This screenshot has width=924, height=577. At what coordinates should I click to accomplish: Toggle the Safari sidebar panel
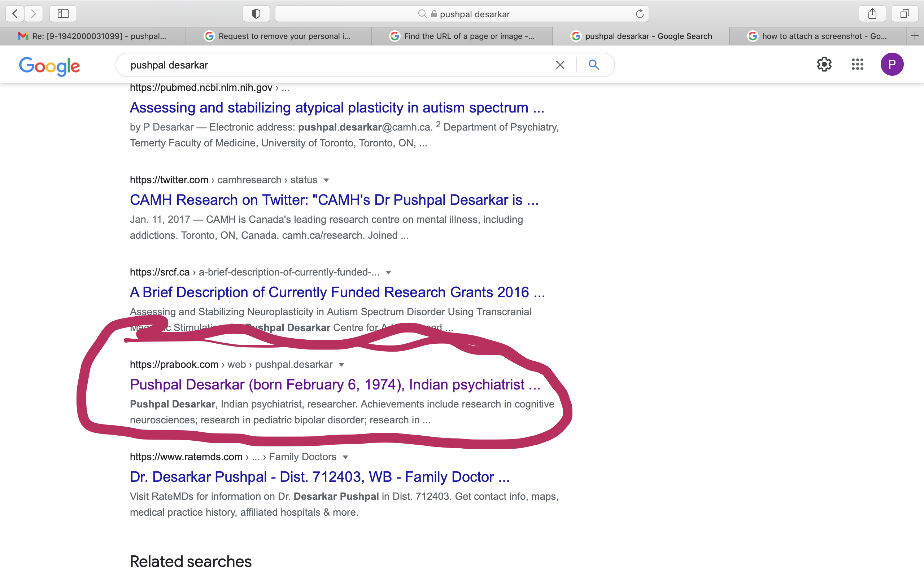(x=63, y=14)
